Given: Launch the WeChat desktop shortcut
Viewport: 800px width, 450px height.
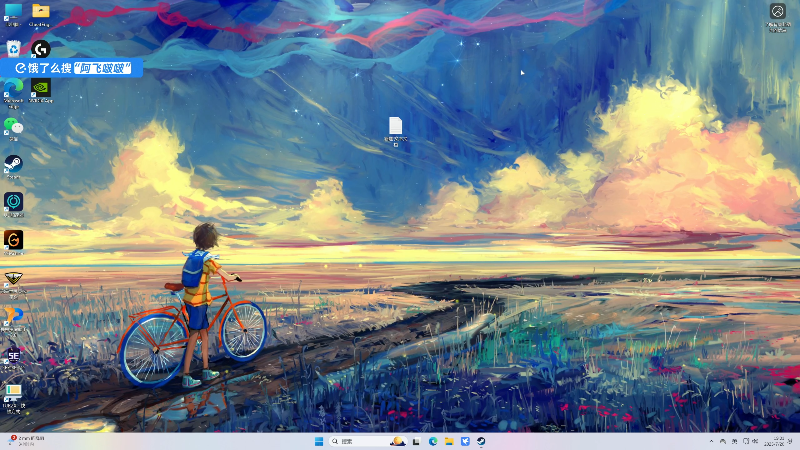Looking at the screenshot, I should point(13,128).
